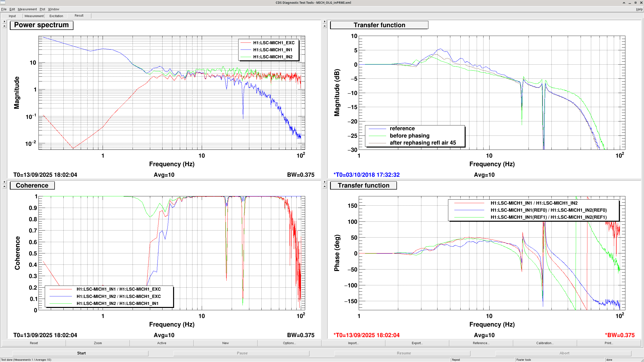Open the Measurement menu in menu bar

(27, 9)
